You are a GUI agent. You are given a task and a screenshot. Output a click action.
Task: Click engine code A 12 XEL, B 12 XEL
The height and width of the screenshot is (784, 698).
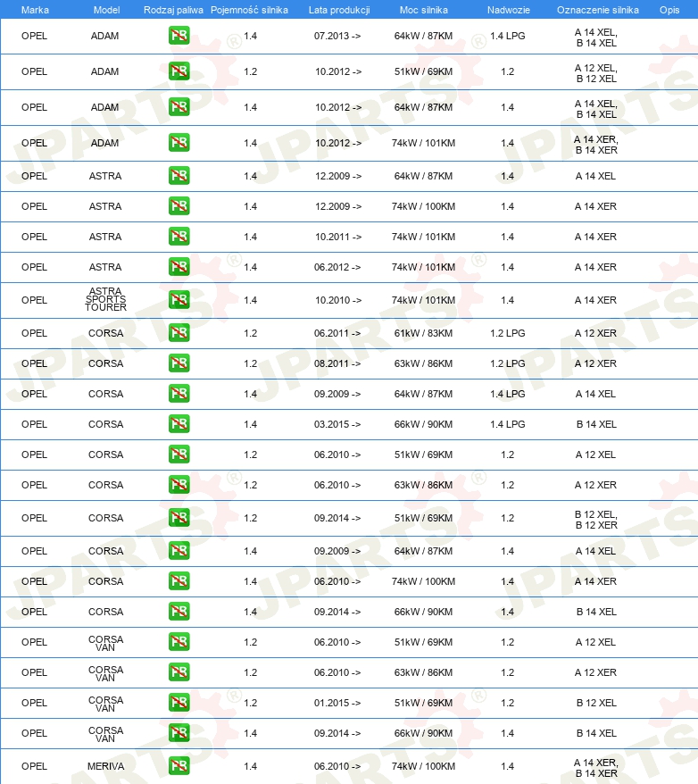[x=596, y=73]
